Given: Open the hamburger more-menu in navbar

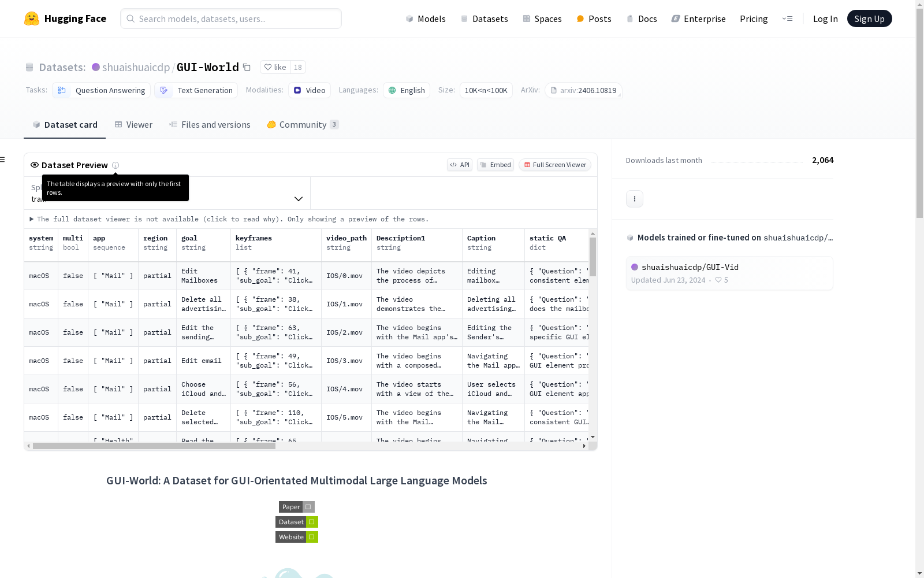Looking at the screenshot, I should [x=787, y=18].
